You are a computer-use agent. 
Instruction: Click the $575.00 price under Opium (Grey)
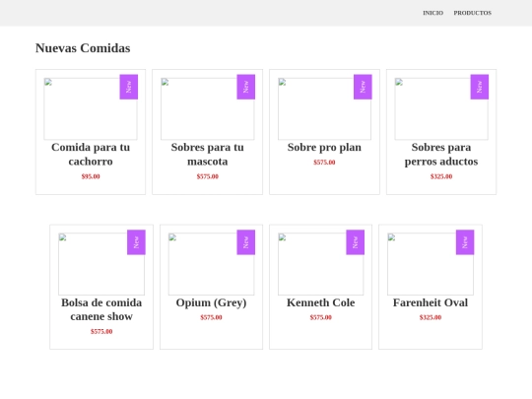211,317
